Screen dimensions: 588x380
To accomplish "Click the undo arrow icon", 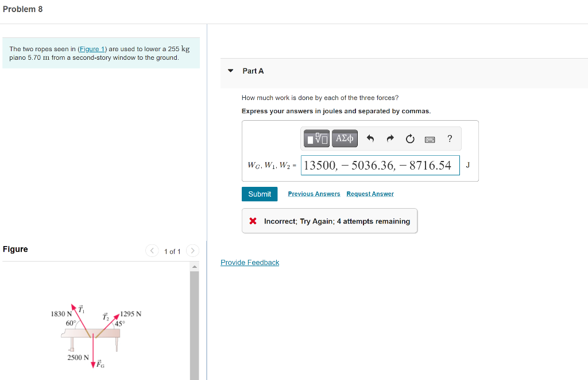I will point(370,139).
